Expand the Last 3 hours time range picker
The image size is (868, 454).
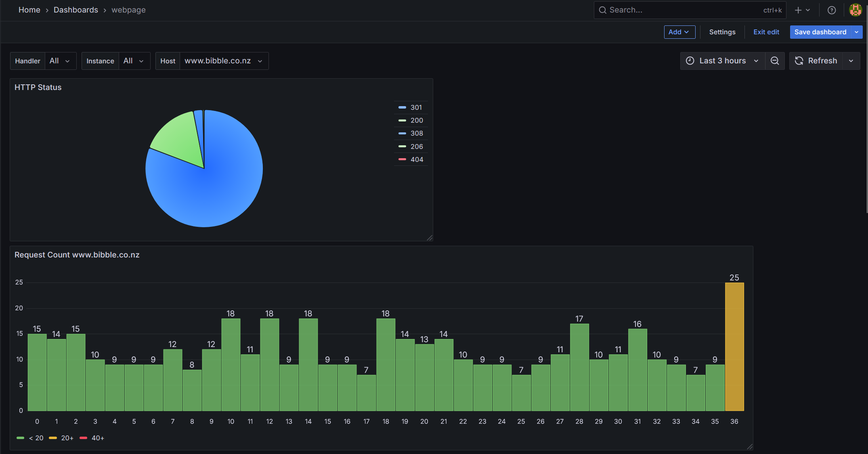click(x=722, y=61)
